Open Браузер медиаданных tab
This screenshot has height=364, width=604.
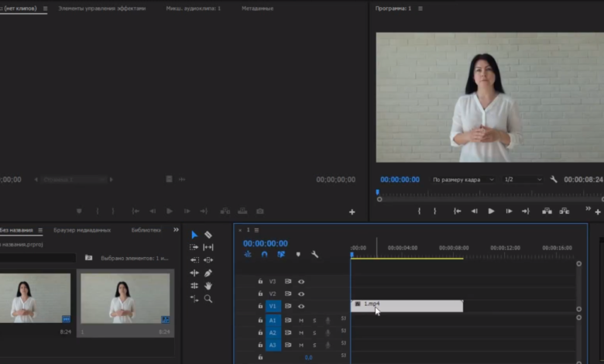82,230
